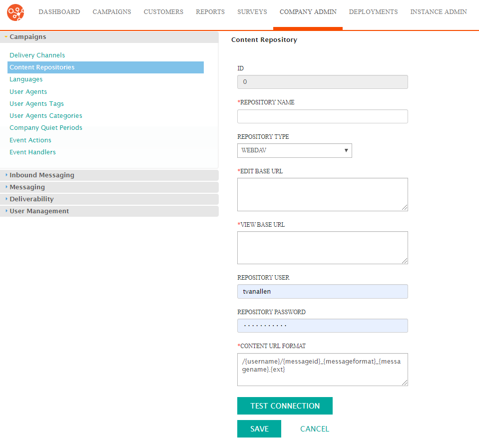Select Content Repositories in sidebar
The image size is (479, 448).
105,67
